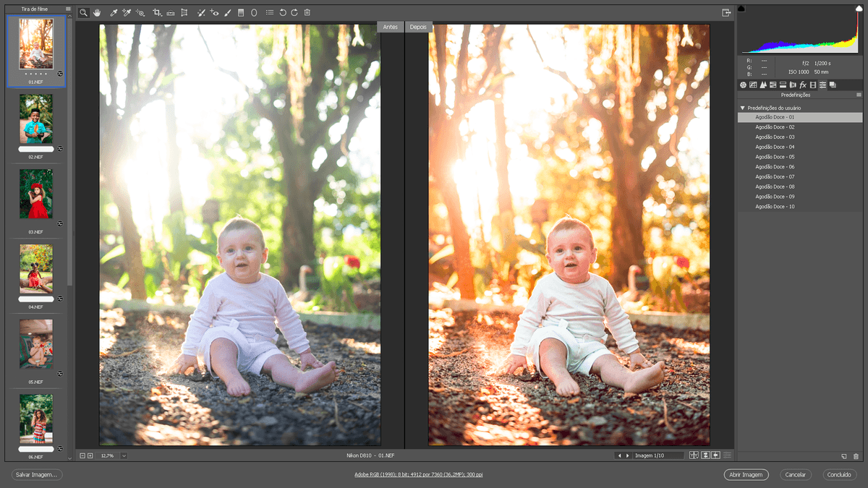Screen dimensions: 868x488
Task: Open the Presets panel tab
Action: click(823, 85)
